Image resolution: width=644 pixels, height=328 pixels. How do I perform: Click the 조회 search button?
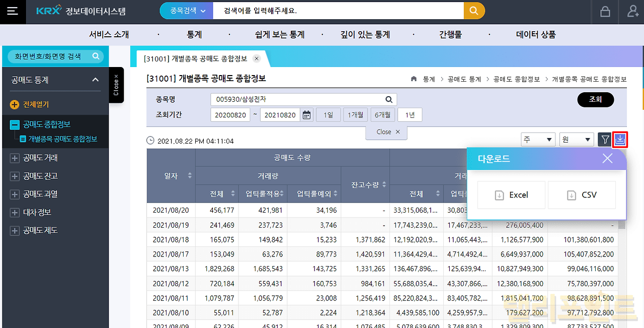click(x=595, y=100)
